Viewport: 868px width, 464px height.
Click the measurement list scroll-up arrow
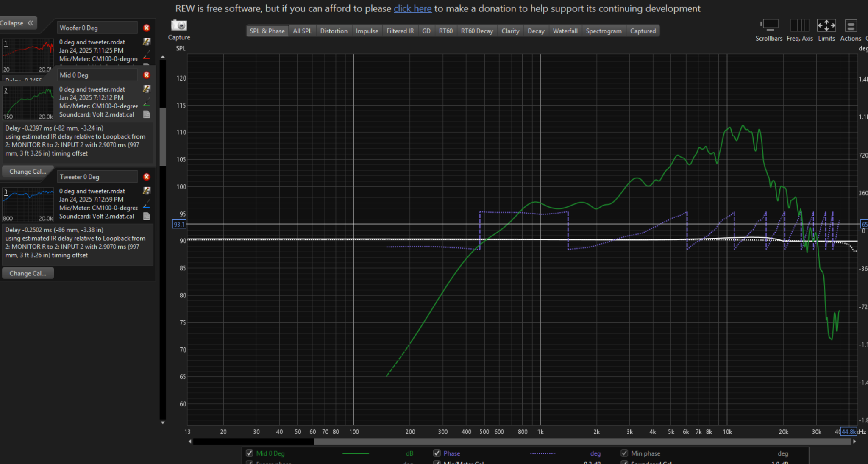coord(163,57)
